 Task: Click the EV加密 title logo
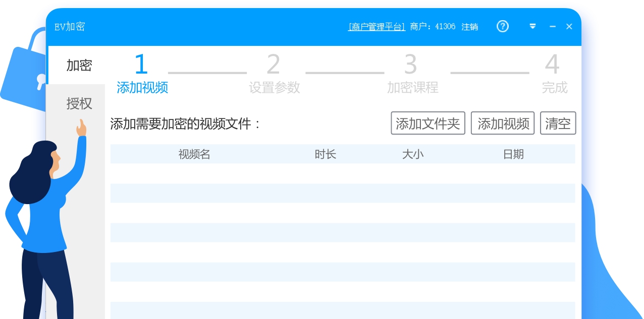click(69, 27)
